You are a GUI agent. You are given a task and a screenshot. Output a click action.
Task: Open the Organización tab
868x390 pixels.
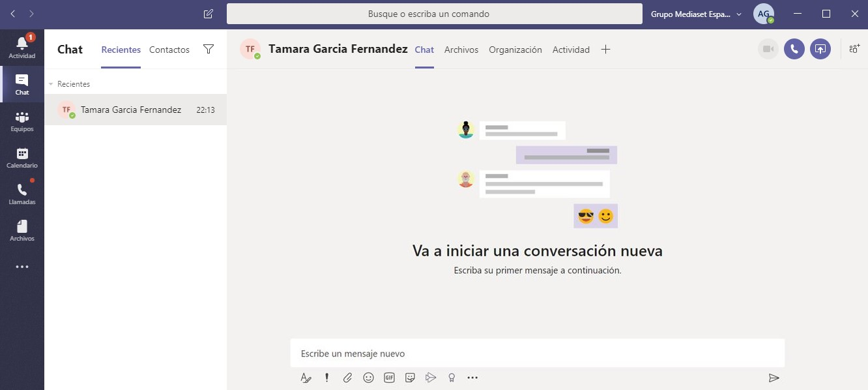[515, 50]
